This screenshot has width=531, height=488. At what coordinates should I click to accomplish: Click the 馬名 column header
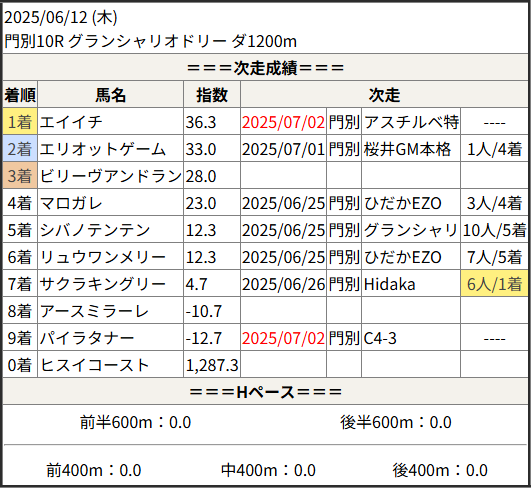click(110, 95)
